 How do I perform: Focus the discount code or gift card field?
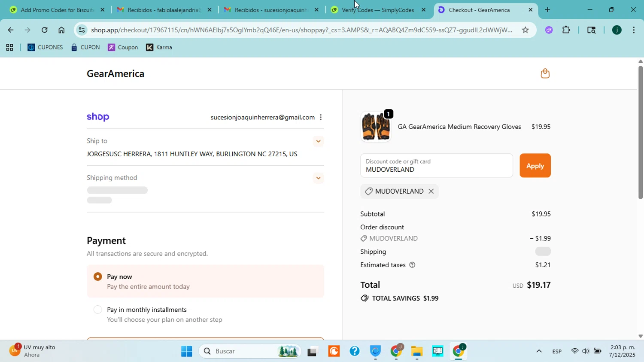[x=437, y=166]
